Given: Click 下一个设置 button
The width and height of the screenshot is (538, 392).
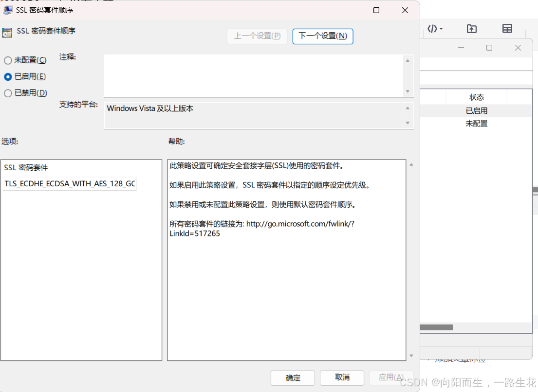Looking at the screenshot, I should point(322,36).
